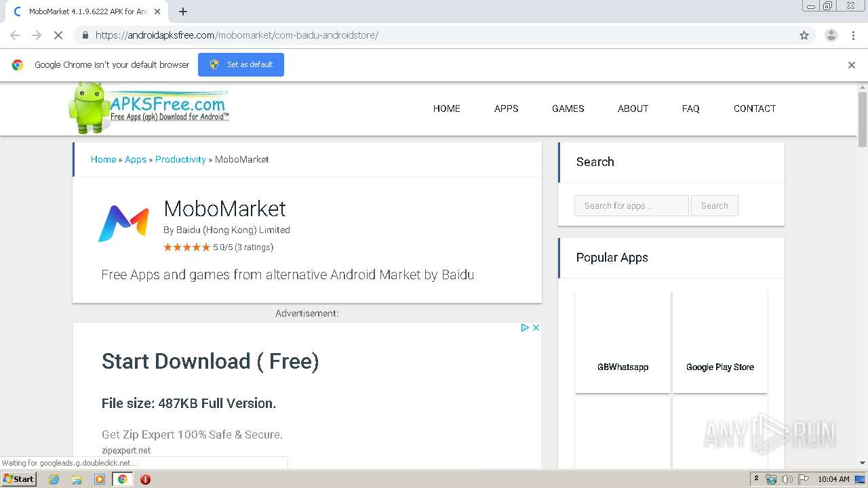Open the HOME menu item
The height and width of the screenshot is (488, 868).
(447, 108)
